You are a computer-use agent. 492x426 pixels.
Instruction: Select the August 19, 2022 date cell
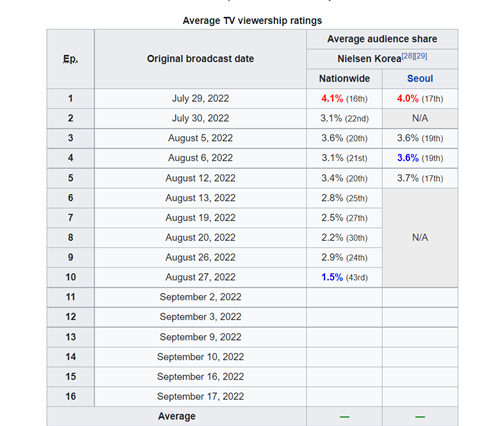[x=200, y=218]
